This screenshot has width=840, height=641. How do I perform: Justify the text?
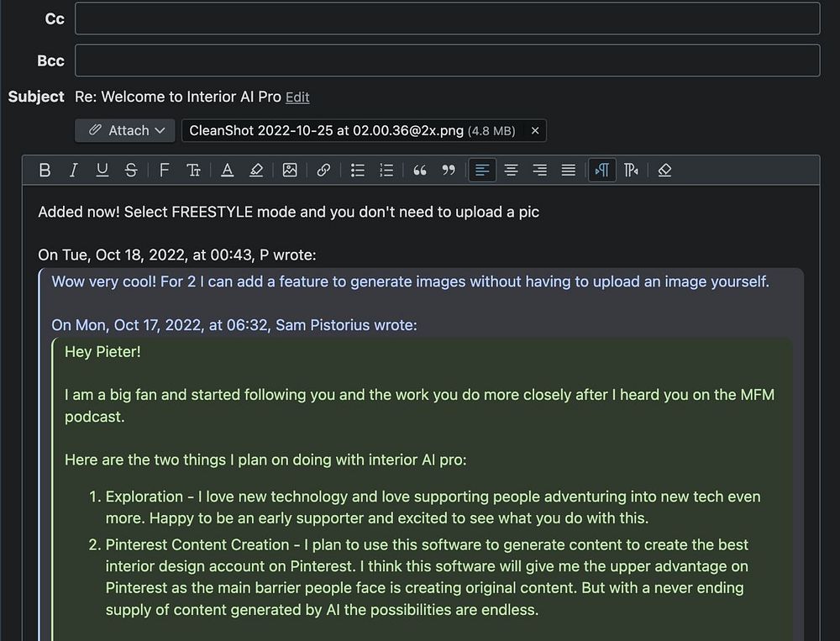[x=569, y=171]
